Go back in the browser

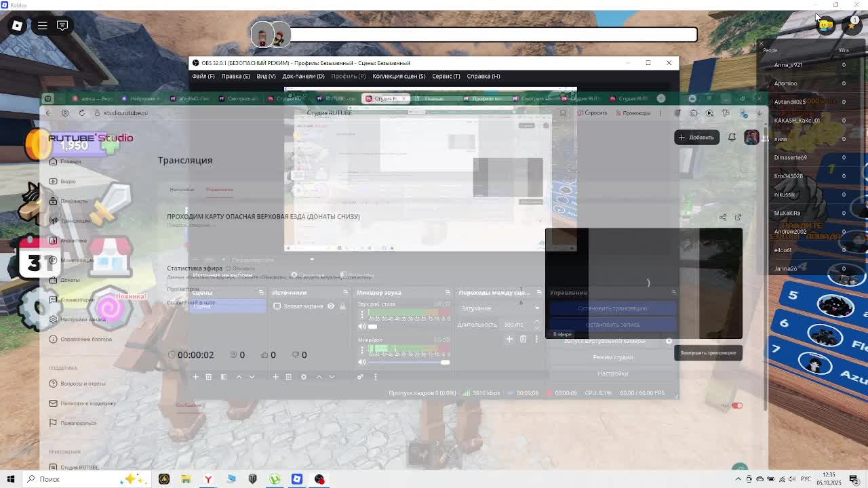[x=47, y=113]
